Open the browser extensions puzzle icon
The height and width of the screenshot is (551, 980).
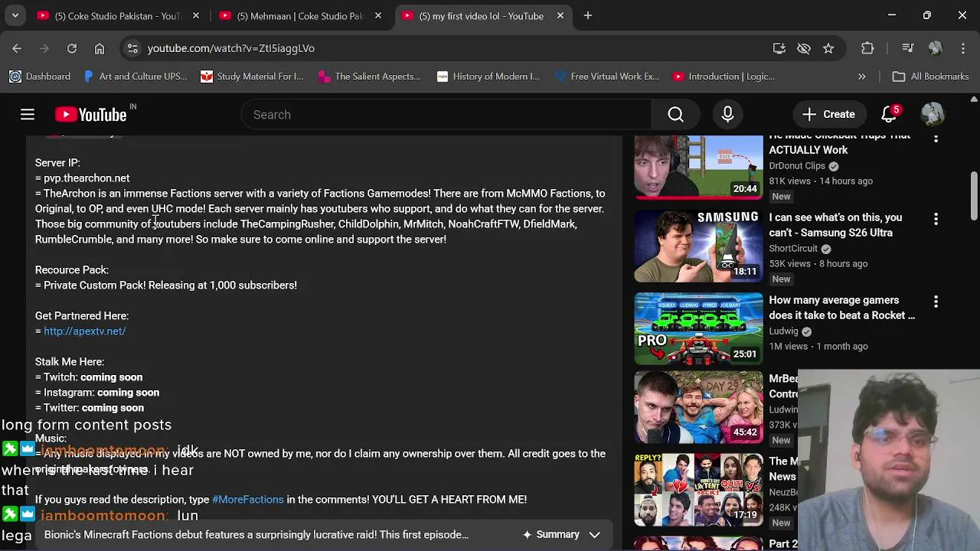click(x=867, y=48)
